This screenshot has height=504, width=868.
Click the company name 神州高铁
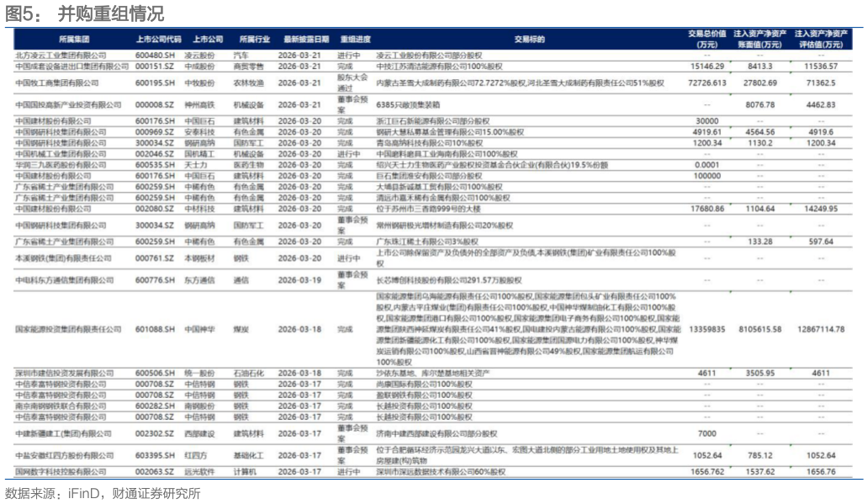(200, 104)
